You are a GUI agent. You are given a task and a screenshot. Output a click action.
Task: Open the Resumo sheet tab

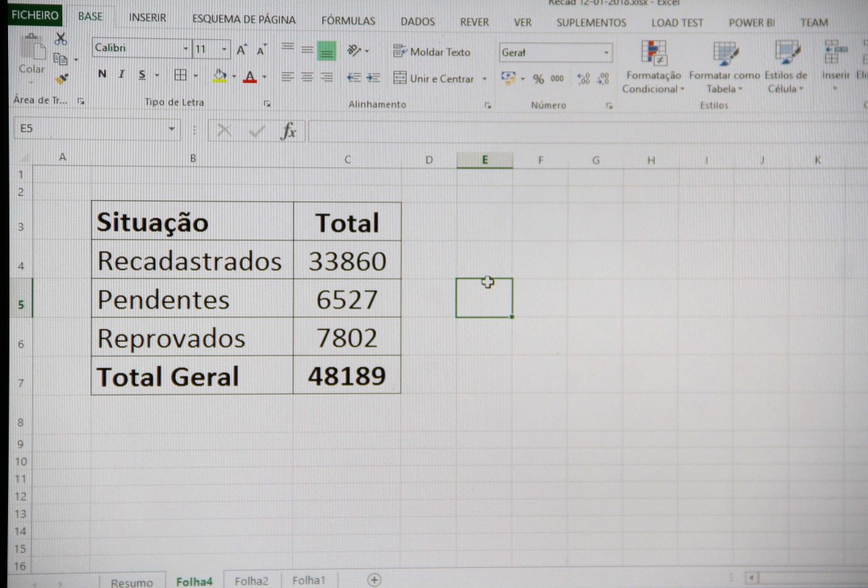132,582
